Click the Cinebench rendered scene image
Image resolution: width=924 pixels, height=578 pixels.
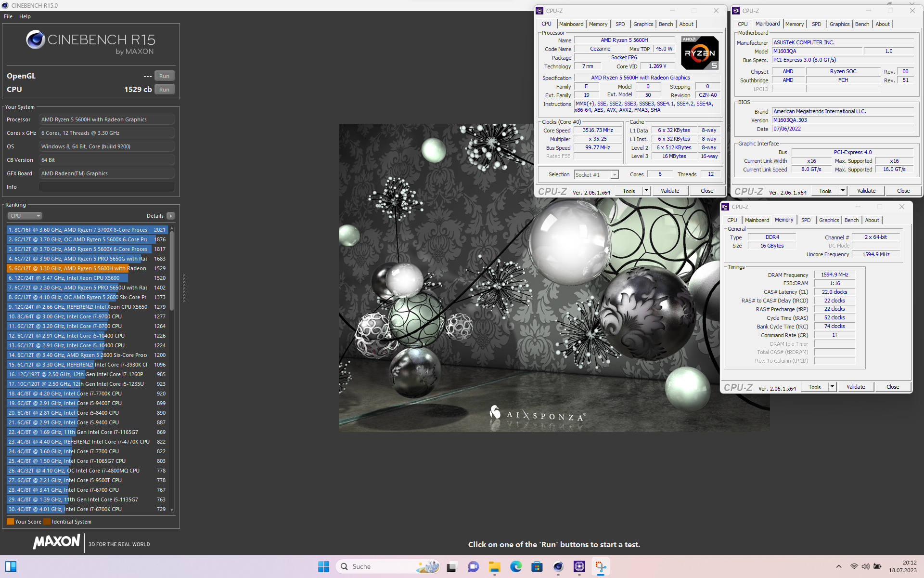tap(554, 278)
